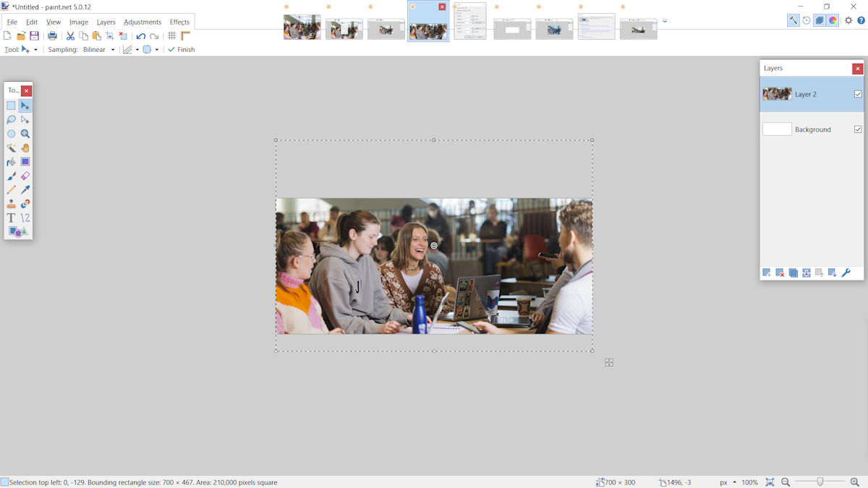Select the Eraser tool
The width and height of the screenshot is (868, 488).
(25, 176)
